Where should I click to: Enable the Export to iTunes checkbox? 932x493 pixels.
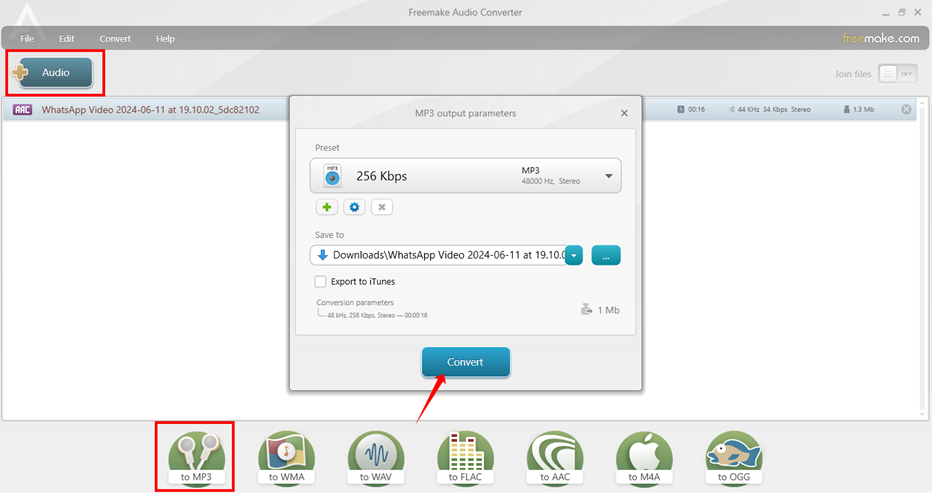tap(320, 281)
